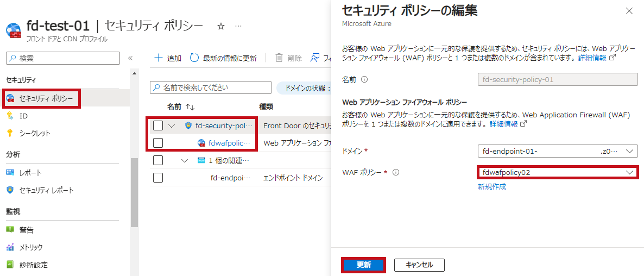Viewport: 644px width, 276px height.
Task: Open the ドメインの状態 filter pill
Action: pos(304,88)
